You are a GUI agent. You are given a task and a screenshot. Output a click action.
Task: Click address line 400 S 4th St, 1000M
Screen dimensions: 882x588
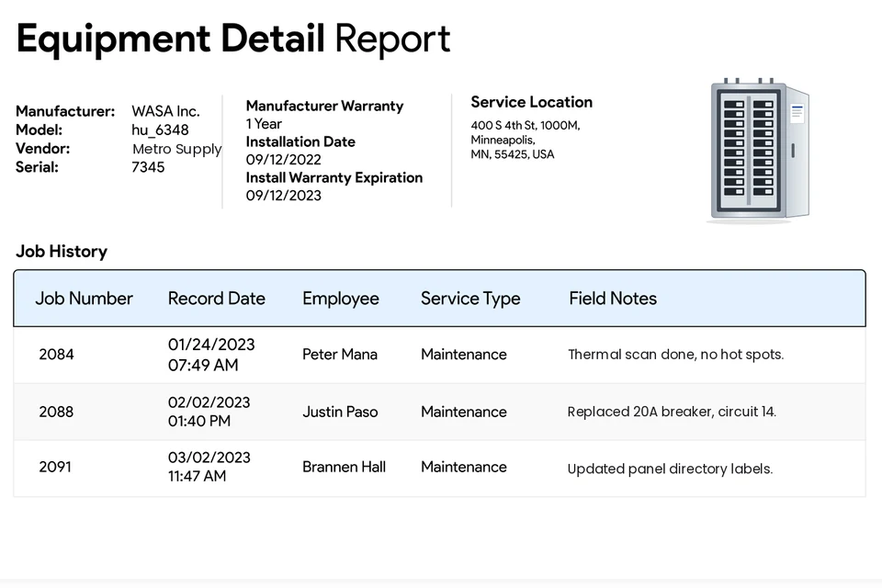(x=526, y=126)
